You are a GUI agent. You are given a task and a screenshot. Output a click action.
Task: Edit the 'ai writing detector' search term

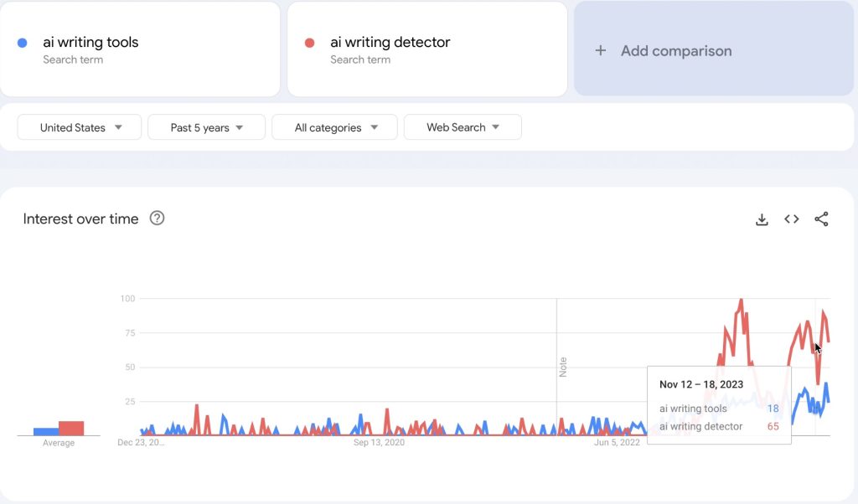coord(390,42)
